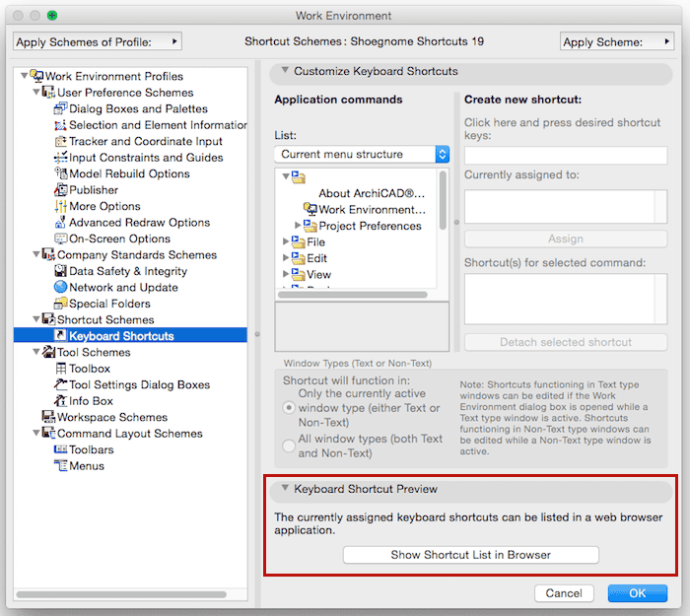Click the shortcut keys input field
Screen dimensions: 690x616
pos(566,156)
